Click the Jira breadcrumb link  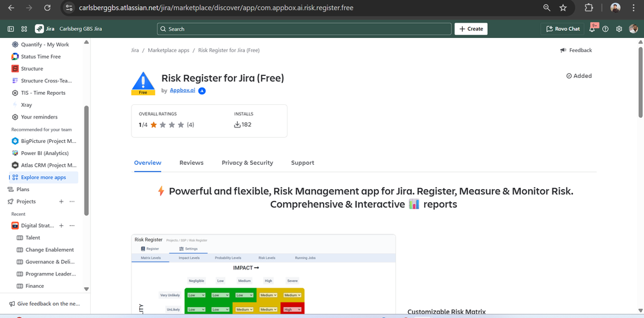coord(135,50)
